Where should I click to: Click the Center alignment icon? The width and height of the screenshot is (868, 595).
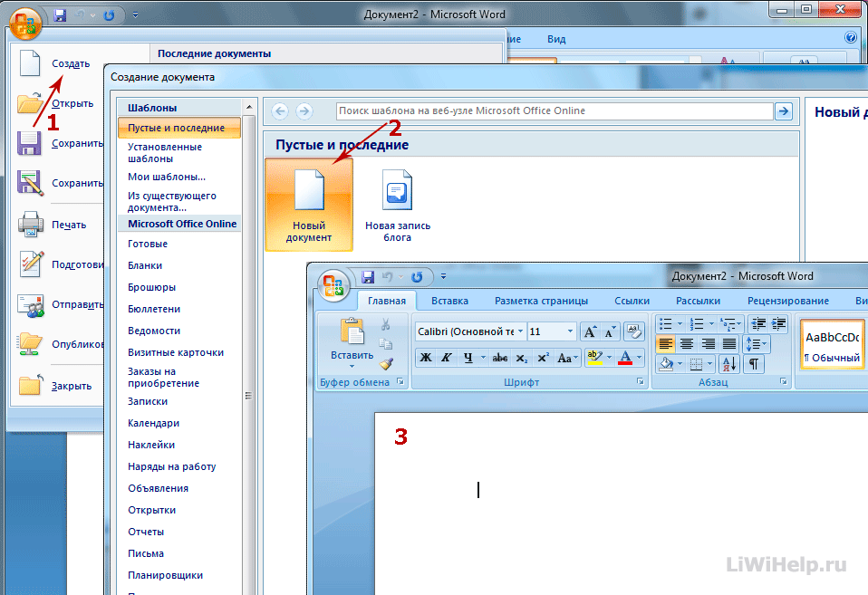coord(687,344)
